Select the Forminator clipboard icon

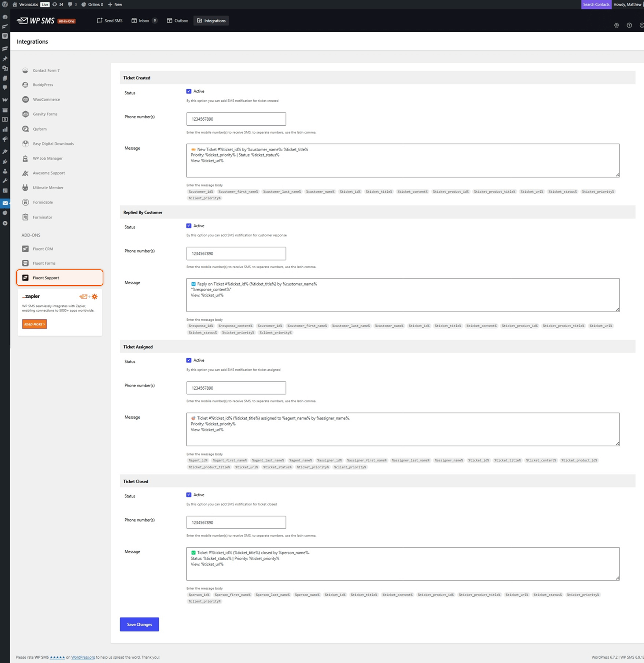25,217
